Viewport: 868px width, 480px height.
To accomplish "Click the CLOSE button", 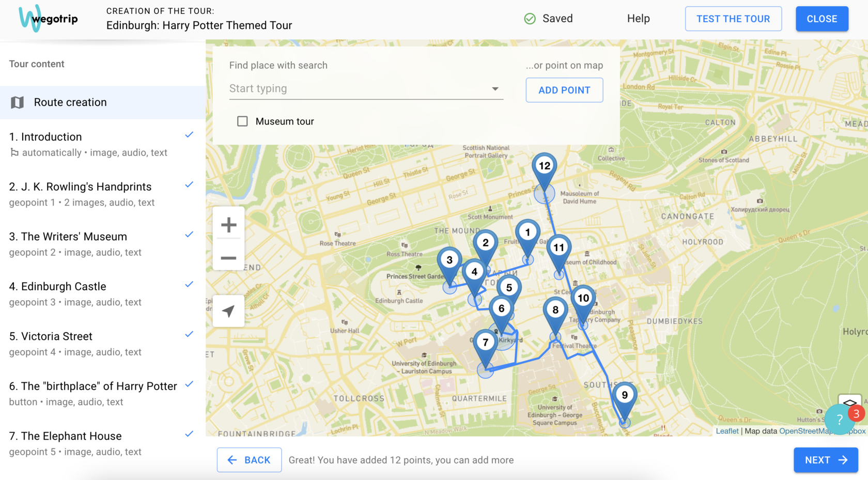I will (822, 19).
